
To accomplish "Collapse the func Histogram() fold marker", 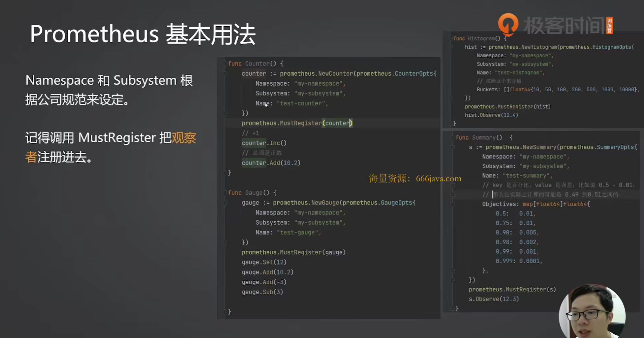I will tap(451, 39).
